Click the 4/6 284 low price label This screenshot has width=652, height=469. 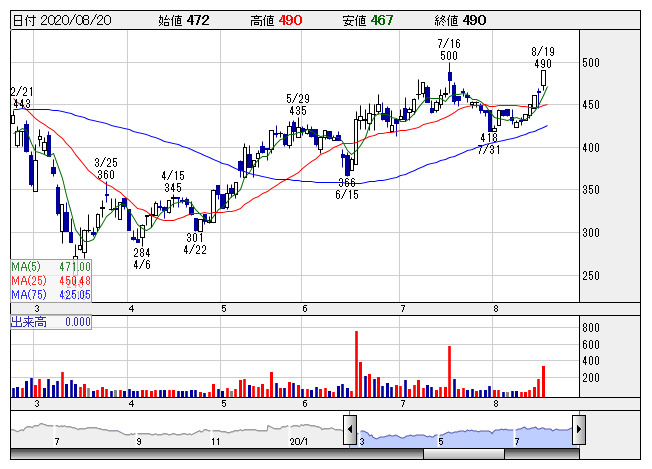click(x=142, y=259)
